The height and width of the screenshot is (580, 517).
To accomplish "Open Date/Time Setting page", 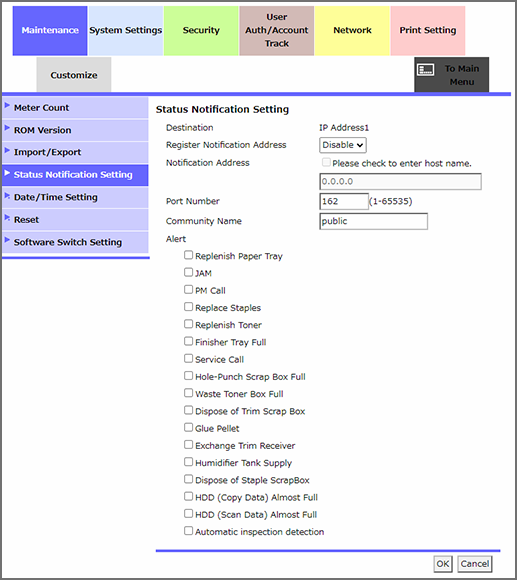I will coord(75,198).
